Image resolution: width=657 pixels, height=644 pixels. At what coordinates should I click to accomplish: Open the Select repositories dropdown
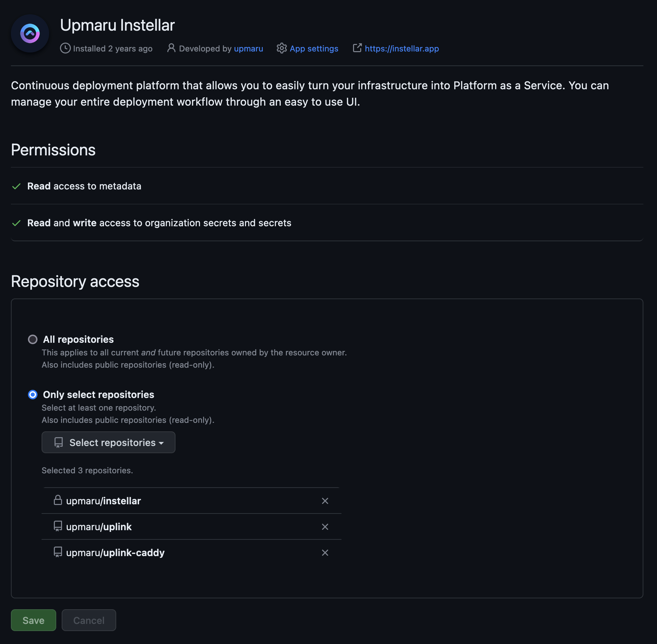click(x=108, y=442)
